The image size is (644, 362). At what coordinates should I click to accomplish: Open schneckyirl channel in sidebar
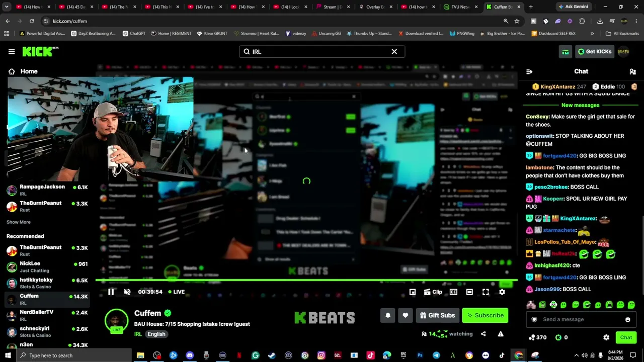pos(48,331)
